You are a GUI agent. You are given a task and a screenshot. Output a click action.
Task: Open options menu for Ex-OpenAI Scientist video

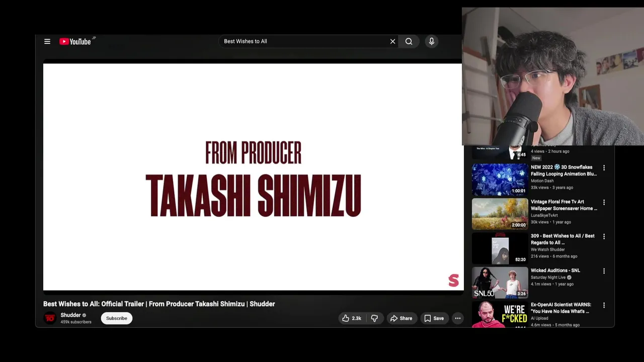point(604,306)
